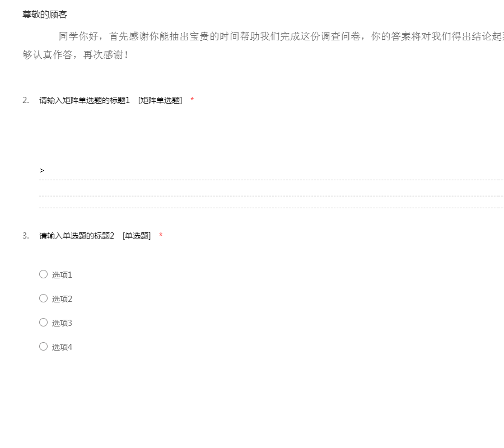Screen dimensions: 504x448
Task: Click the 选项3 label text
Action: click(62, 323)
